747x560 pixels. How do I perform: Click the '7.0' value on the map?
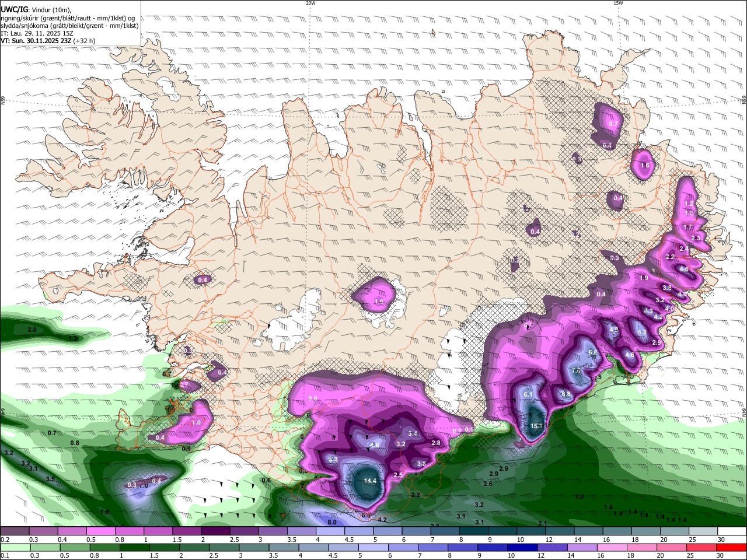pos(576,370)
